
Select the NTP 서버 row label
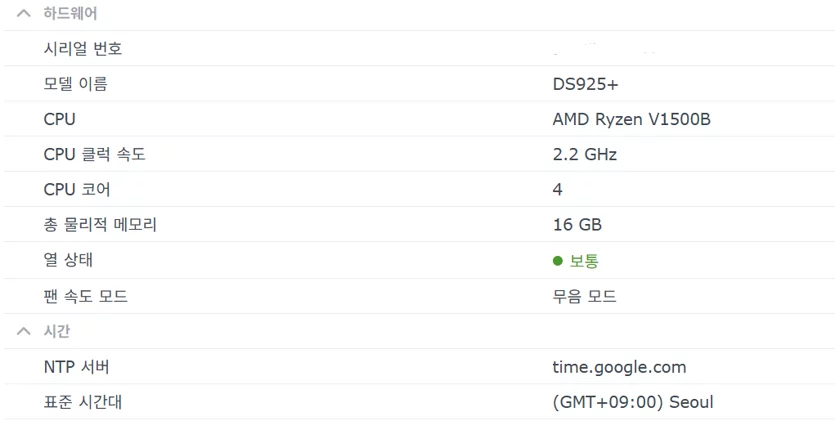point(77,367)
